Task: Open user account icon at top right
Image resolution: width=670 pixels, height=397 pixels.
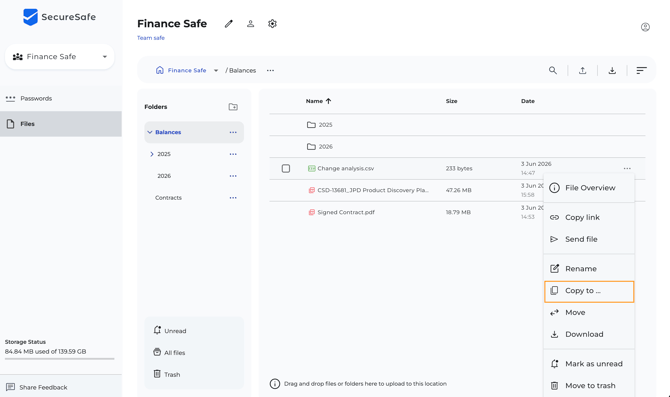Action: tap(645, 27)
